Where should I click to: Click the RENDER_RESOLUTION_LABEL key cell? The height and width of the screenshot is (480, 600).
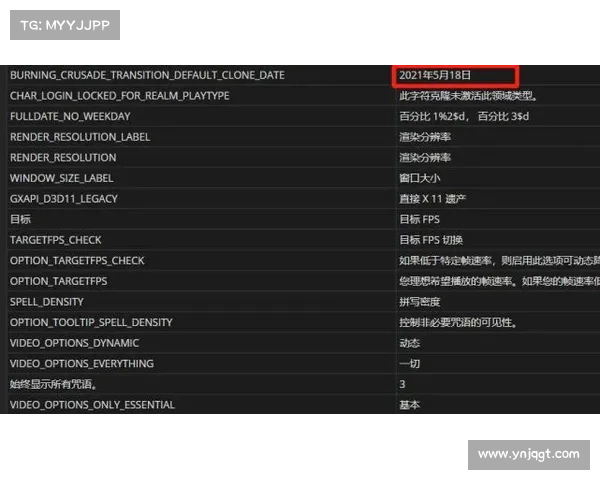[78, 137]
